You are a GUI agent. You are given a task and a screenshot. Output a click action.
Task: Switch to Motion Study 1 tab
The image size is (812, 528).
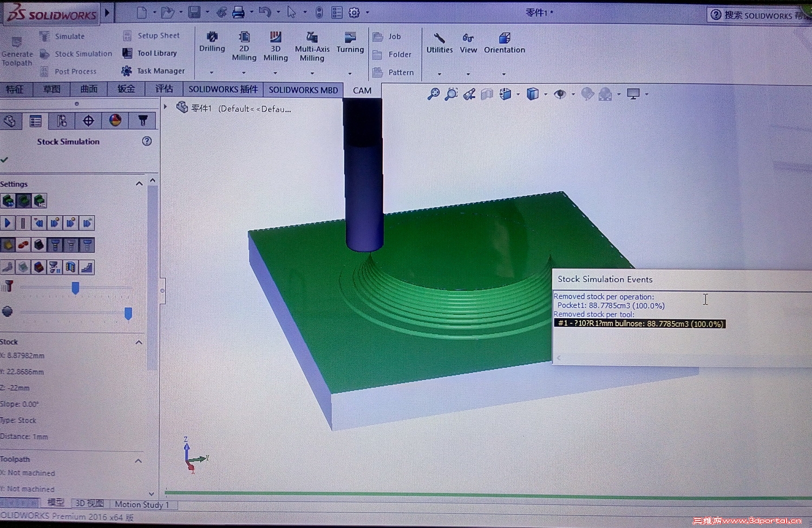[142, 504]
